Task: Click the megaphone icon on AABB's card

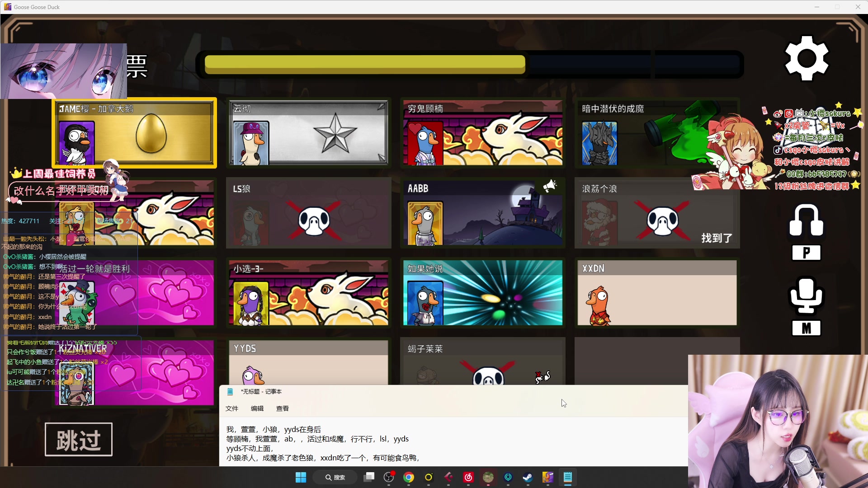Action: click(x=550, y=186)
